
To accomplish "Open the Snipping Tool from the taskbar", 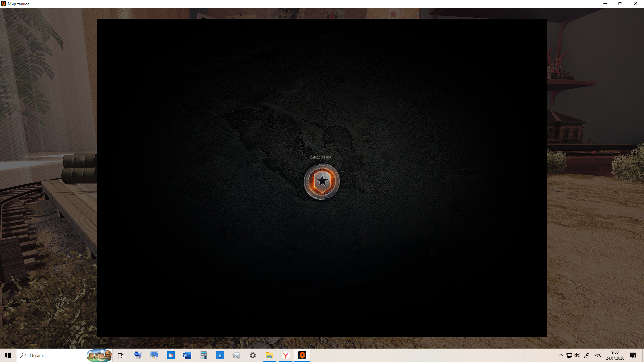I will pyautogui.click(x=154, y=355).
